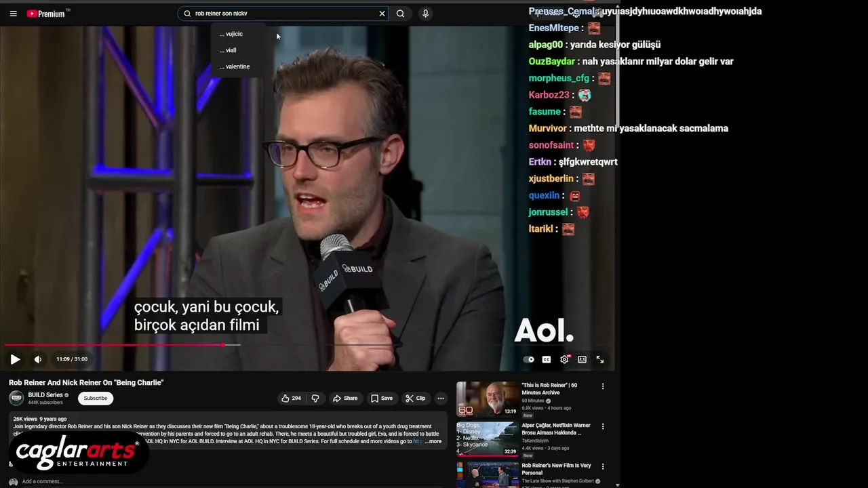
Task: Clear the search box with the X
Action: (382, 14)
